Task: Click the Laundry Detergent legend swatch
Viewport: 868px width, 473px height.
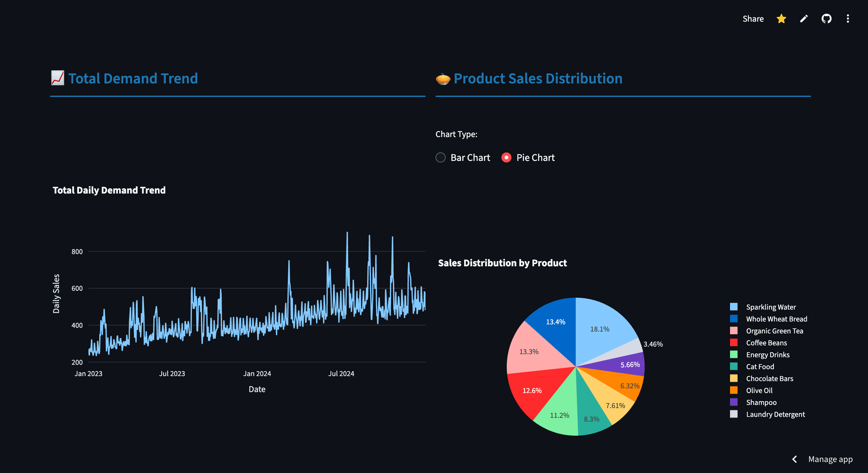Action: (733, 414)
